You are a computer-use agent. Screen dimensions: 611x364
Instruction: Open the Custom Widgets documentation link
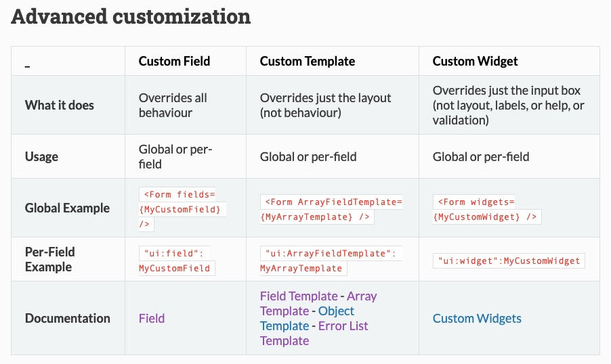pos(477,318)
